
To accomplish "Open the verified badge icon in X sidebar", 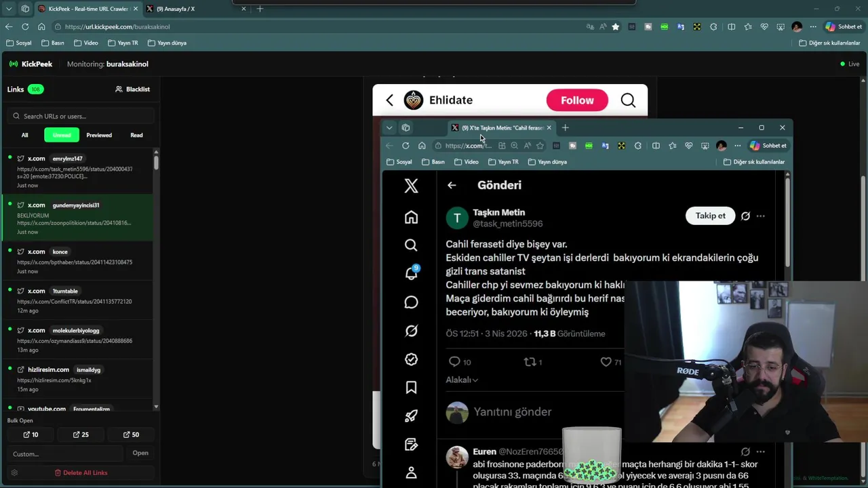I will tap(411, 359).
